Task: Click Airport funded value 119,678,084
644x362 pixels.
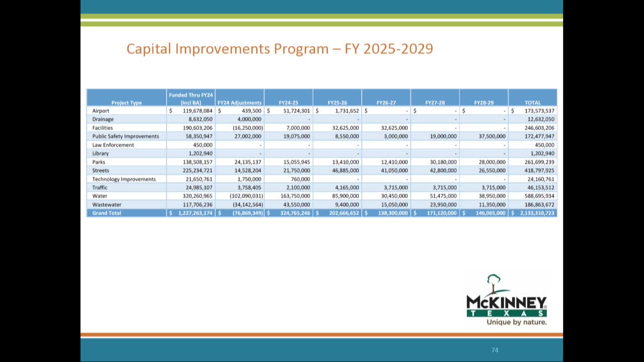Action: point(197,111)
